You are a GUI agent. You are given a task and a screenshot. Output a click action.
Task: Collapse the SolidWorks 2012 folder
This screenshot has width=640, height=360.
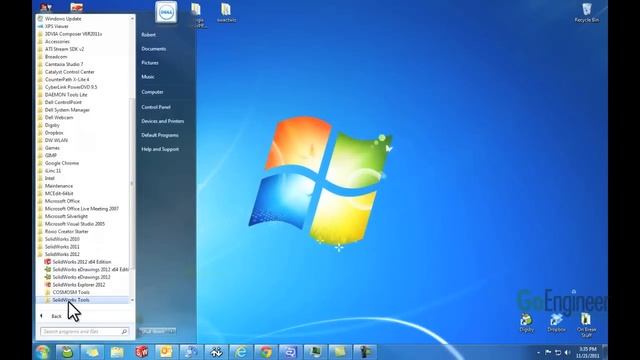(62, 254)
